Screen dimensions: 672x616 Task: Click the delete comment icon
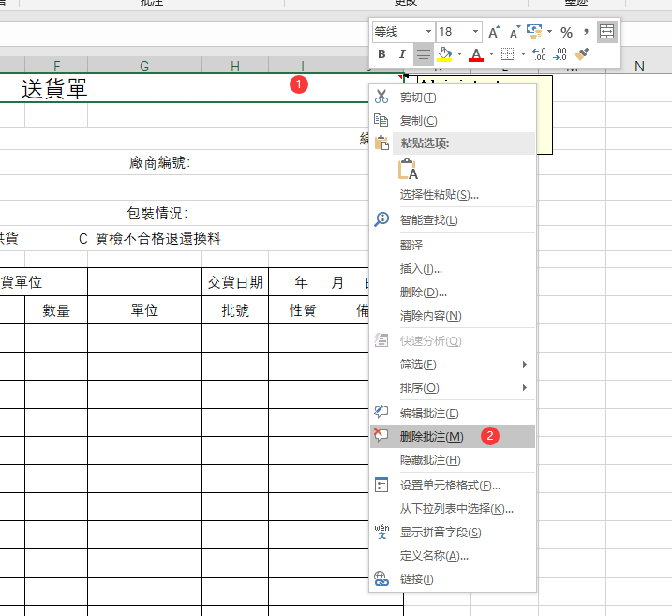tap(381, 435)
